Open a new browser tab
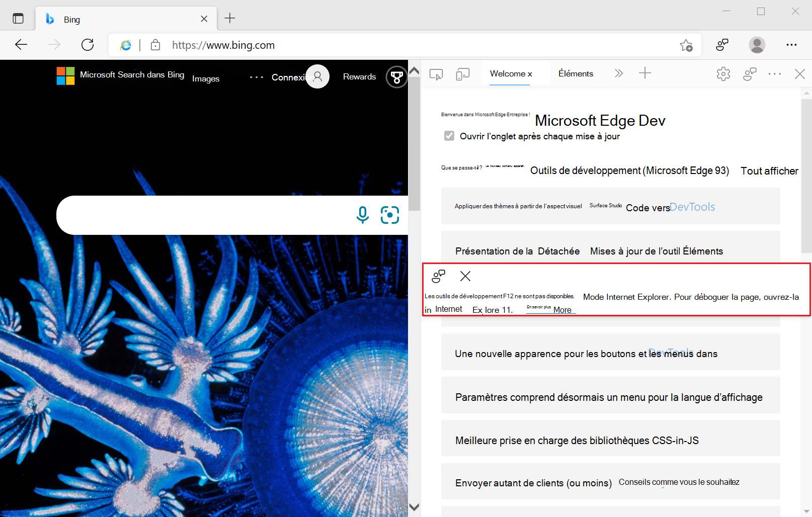The width and height of the screenshot is (812, 517). 230,19
